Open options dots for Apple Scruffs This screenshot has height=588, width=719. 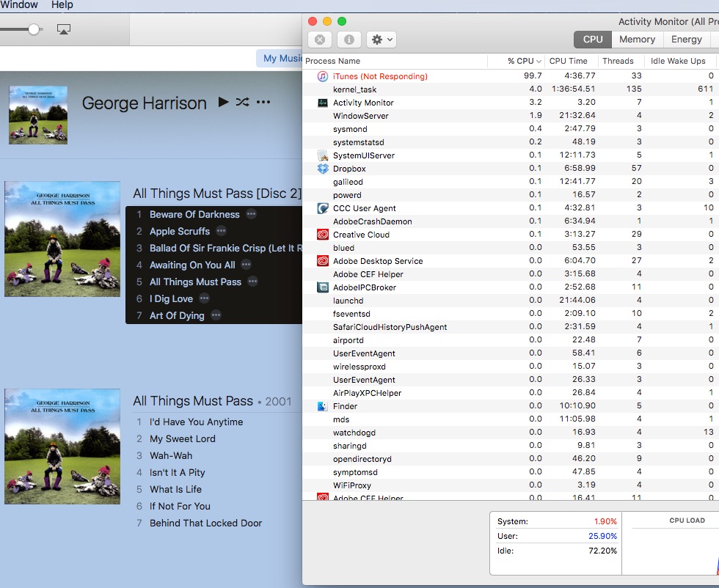221,231
